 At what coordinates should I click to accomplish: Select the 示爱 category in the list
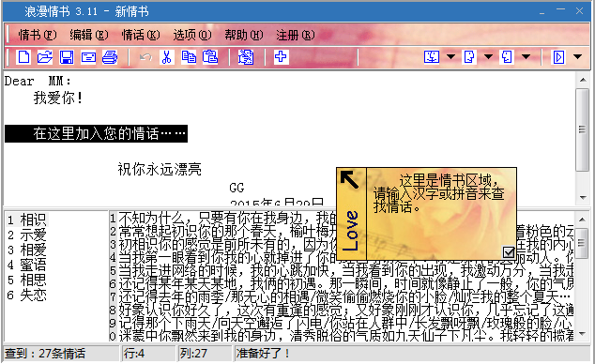(x=26, y=235)
